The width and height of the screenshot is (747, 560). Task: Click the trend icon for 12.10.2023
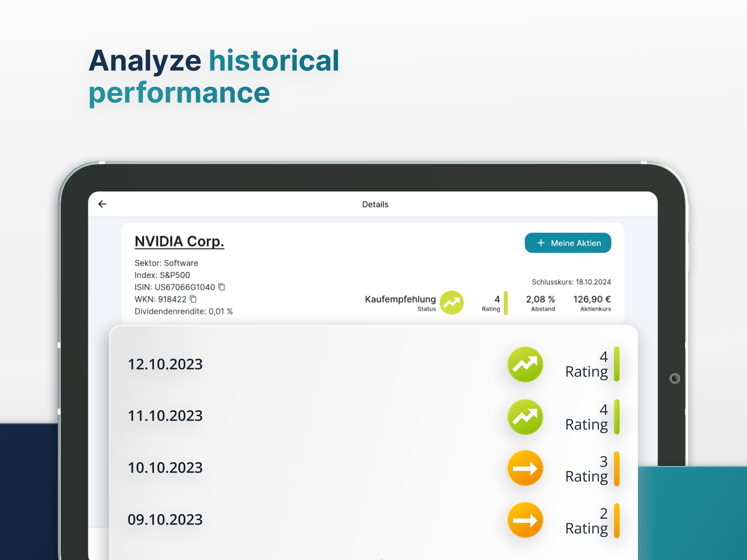(525, 364)
